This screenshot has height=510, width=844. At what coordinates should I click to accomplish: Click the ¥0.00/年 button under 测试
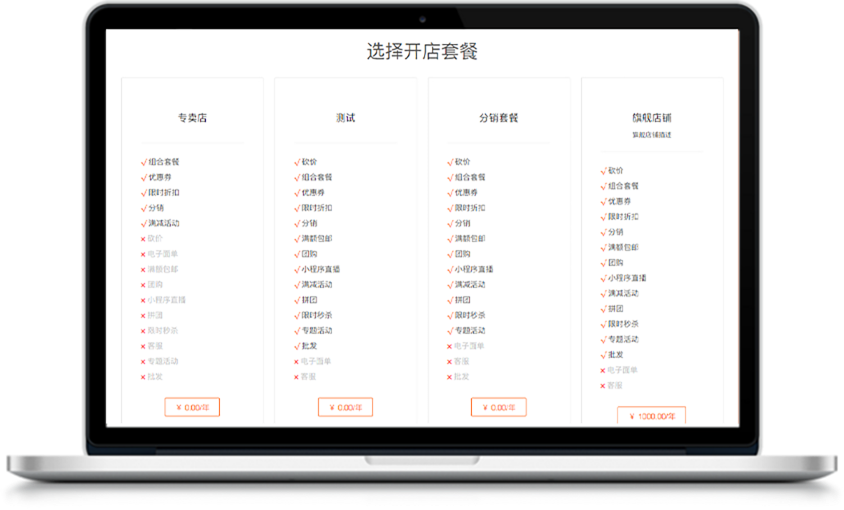(x=345, y=407)
